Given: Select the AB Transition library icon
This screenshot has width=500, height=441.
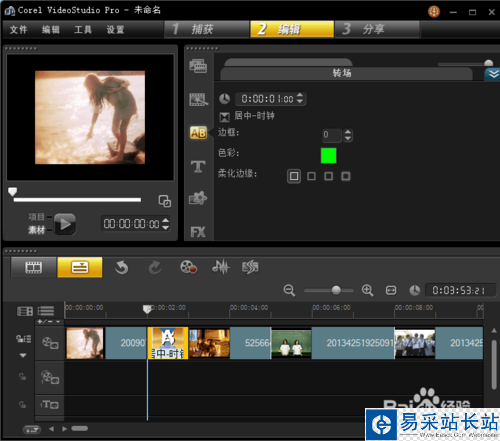Looking at the screenshot, I should pos(198,133).
